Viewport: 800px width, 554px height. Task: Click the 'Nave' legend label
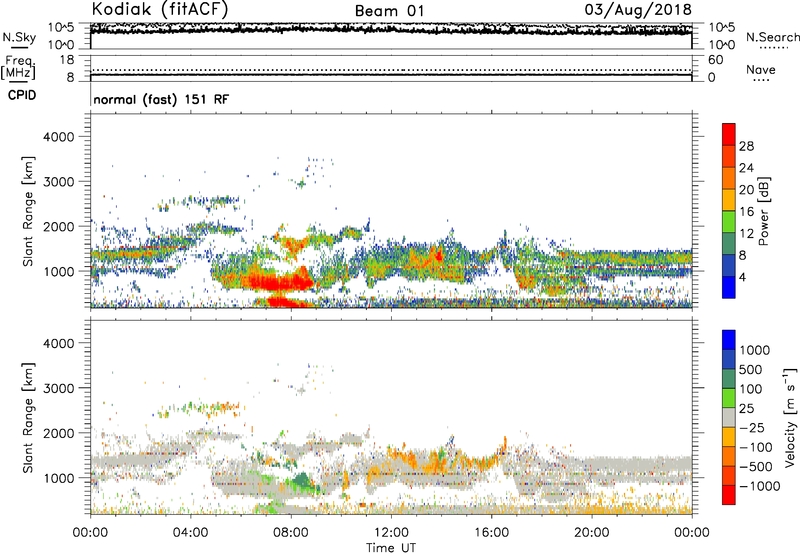point(761,69)
